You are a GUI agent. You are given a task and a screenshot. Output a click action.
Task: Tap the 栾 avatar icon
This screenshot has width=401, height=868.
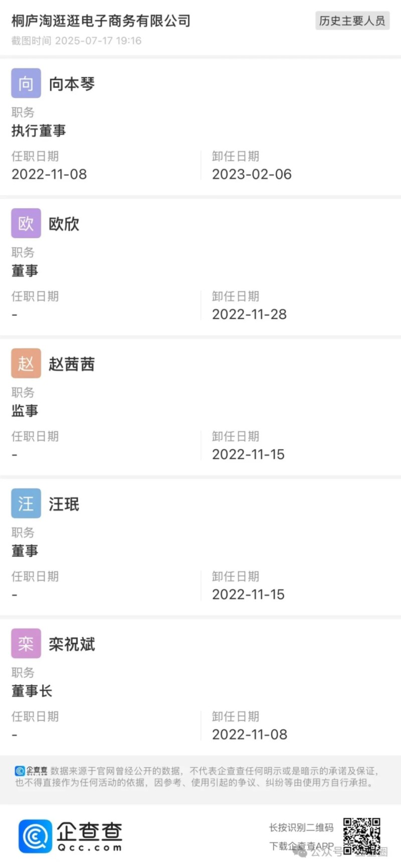(26, 643)
